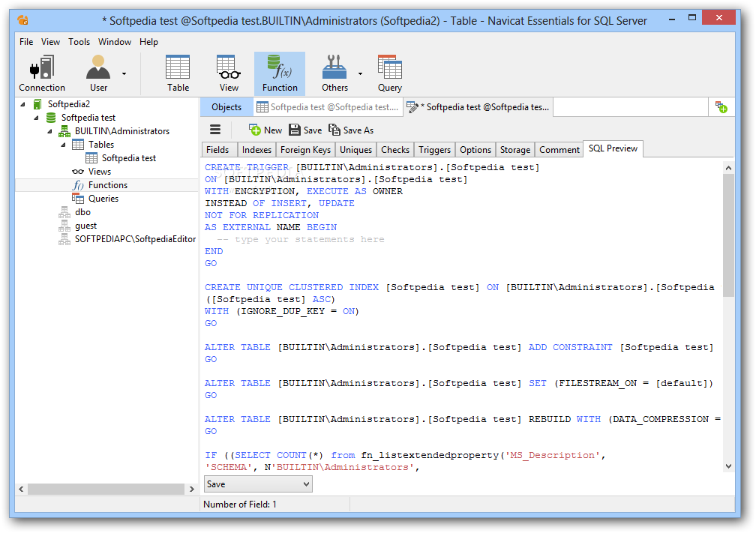Click the SQL preview scroll down arrow
756x533 pixels.
click(728, 466)
